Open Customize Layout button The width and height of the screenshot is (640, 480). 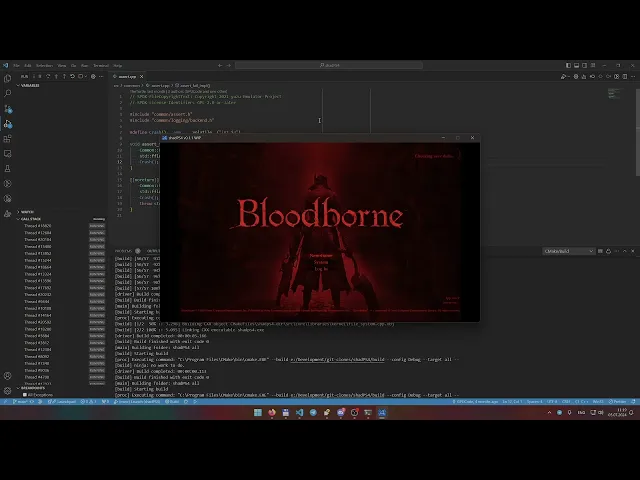[x=593, y=65]
